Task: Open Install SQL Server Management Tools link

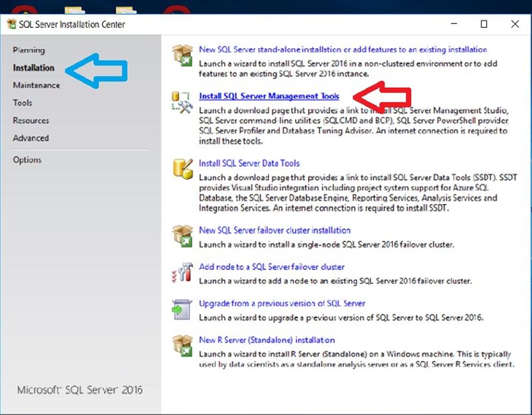Action: click(269, 96)
